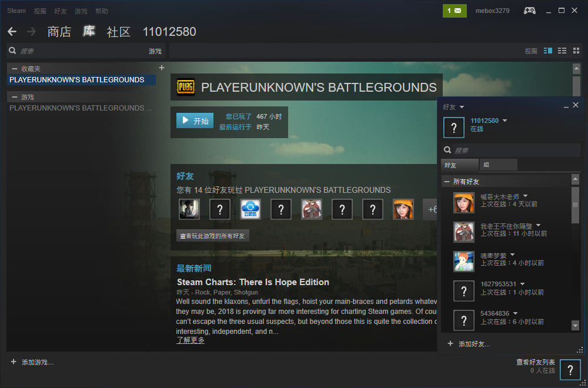The width and height of the screenshot is (588, 388).
Task: Click the plus icon next to 添加好友
Action: [450, 343]
